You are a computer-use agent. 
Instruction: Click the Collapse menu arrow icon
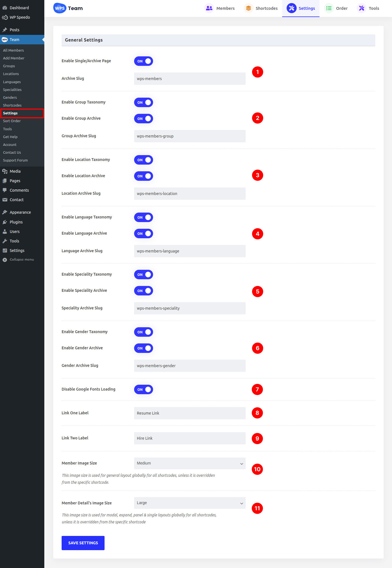point(5,260)
